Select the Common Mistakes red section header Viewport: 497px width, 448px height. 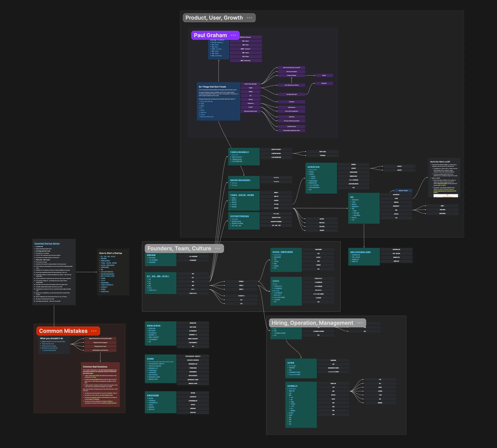coord(63,331)
